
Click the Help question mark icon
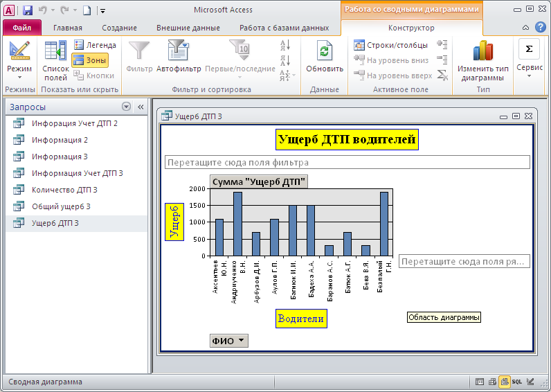[541, 28]
